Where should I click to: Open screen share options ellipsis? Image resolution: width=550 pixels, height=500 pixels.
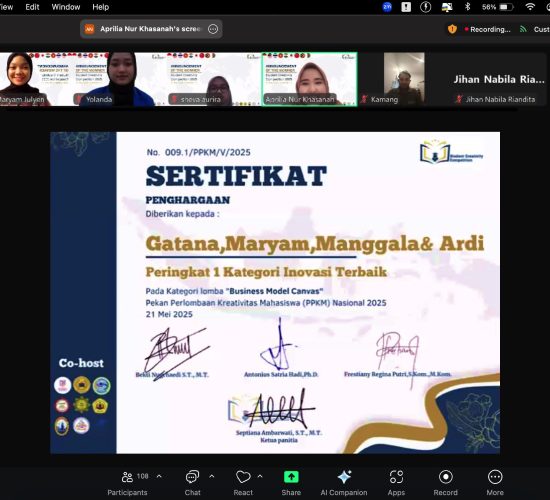point(213,29)
